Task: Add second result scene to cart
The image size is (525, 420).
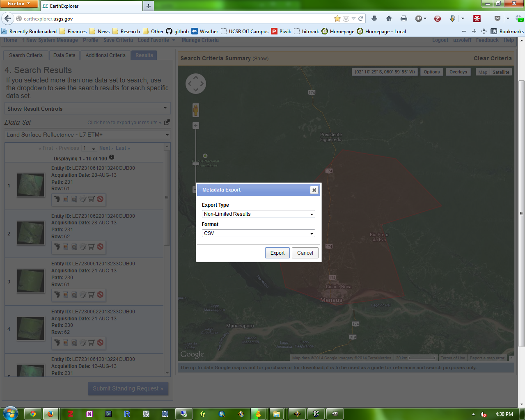Action: coord(92,247)
